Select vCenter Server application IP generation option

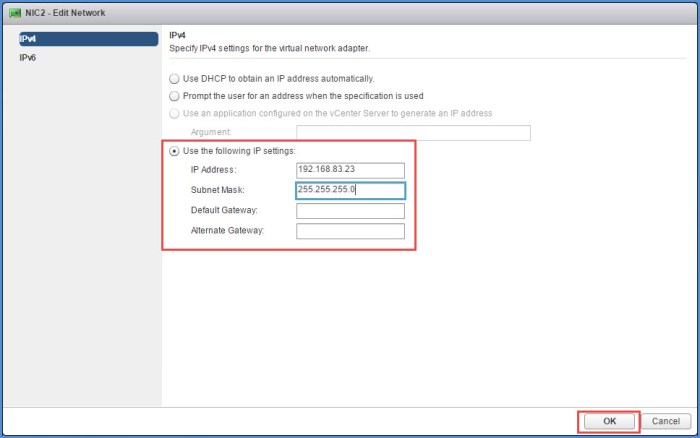click(174, 113)
